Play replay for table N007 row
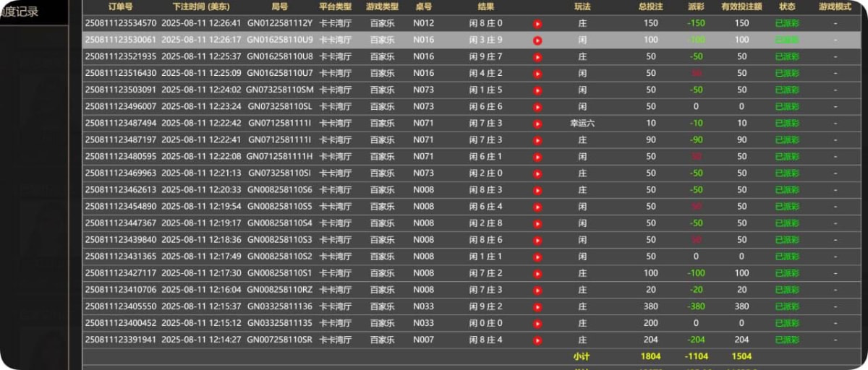 point(537,340)
